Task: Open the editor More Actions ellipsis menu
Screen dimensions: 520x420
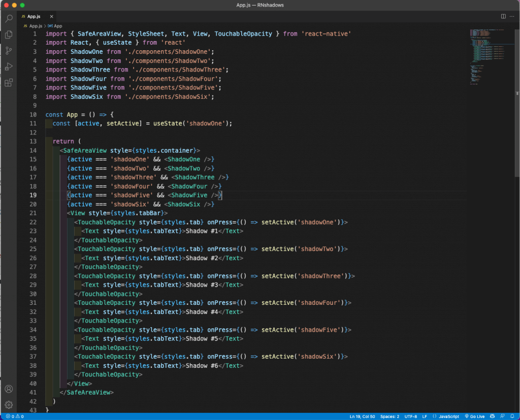Action: pyautogui.click(x=512, y=16)
